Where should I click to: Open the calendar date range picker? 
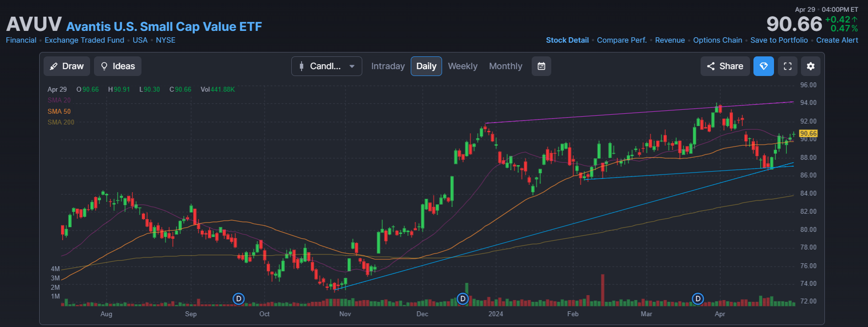[x=541, y=66]
